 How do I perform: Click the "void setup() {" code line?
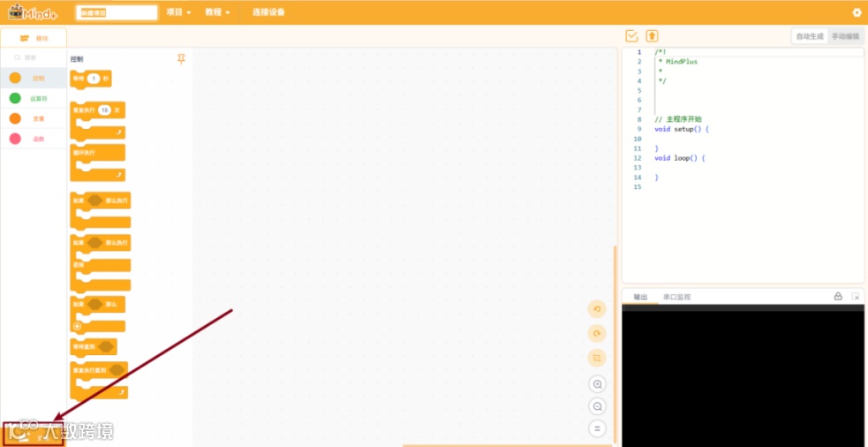(682, 128)
